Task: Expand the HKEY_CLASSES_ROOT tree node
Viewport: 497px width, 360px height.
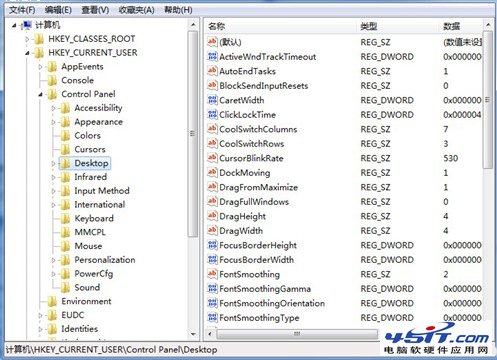Action: (x=27, y=39)
